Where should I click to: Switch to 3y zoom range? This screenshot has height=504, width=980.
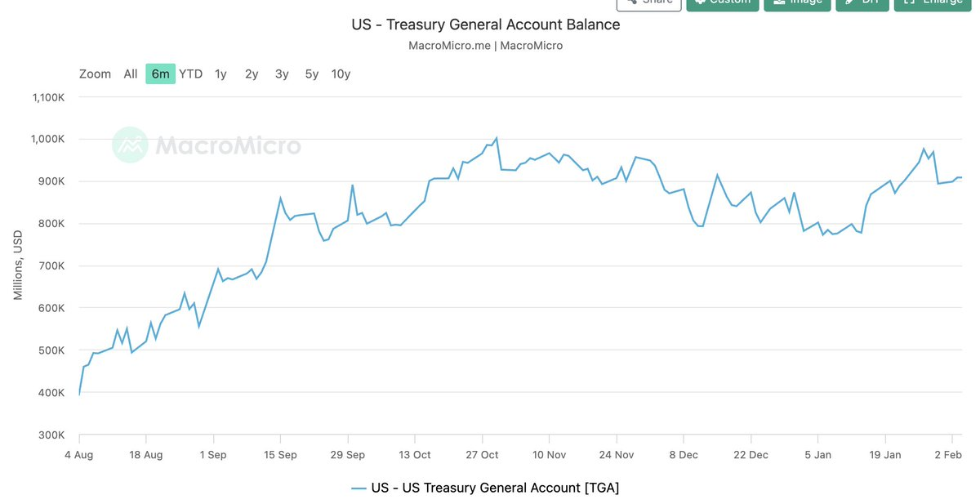click(282, 74)
